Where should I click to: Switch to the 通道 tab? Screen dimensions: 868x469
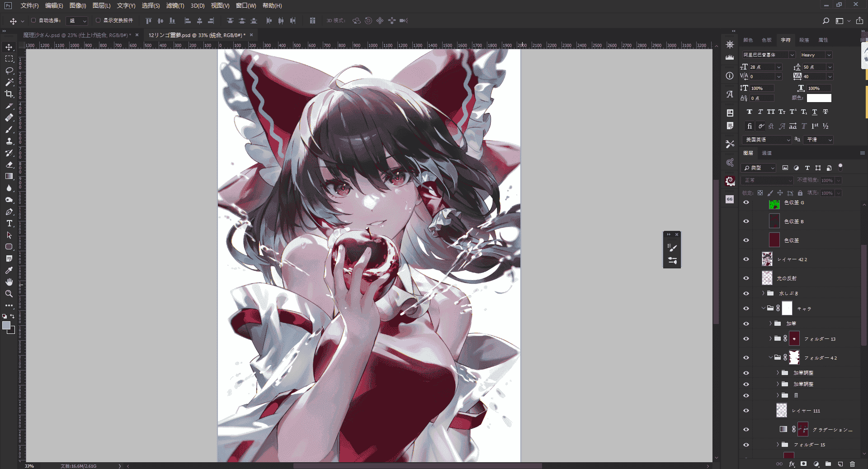tap(767, 153)
